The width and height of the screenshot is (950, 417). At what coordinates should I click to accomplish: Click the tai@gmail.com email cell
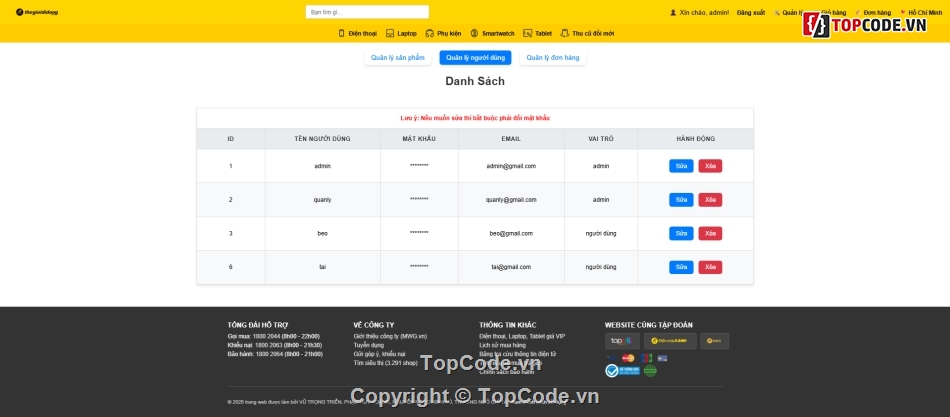tap(511, 267)
